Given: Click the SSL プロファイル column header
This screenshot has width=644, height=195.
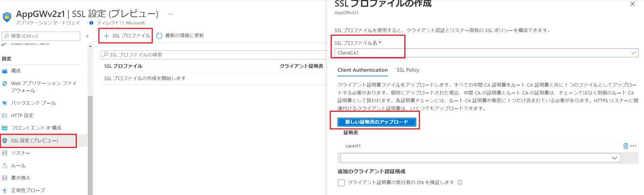Looking at the screenshot, I should [123, 66].
